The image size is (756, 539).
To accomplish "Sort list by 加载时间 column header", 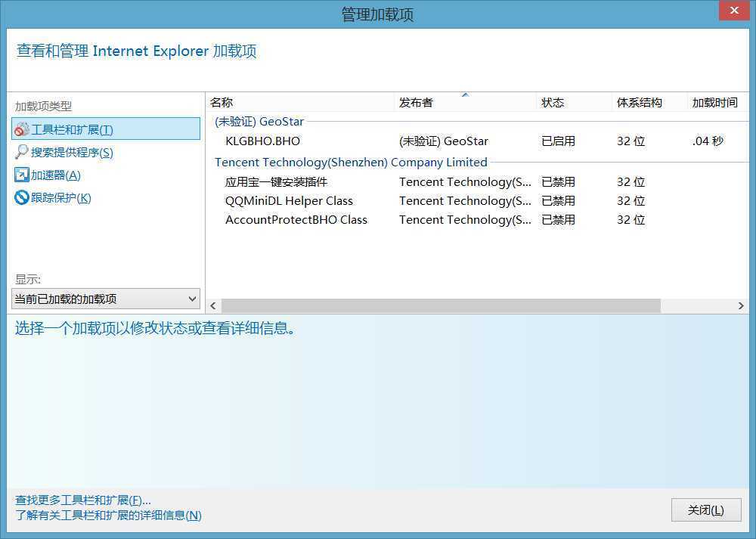I will point(718,102).
